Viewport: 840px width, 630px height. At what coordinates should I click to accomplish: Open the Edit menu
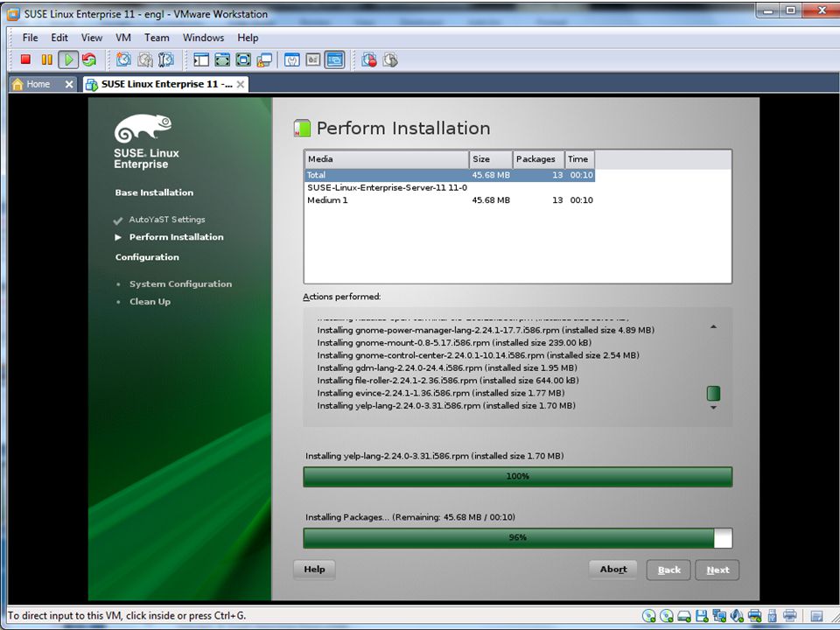point(59,38)
